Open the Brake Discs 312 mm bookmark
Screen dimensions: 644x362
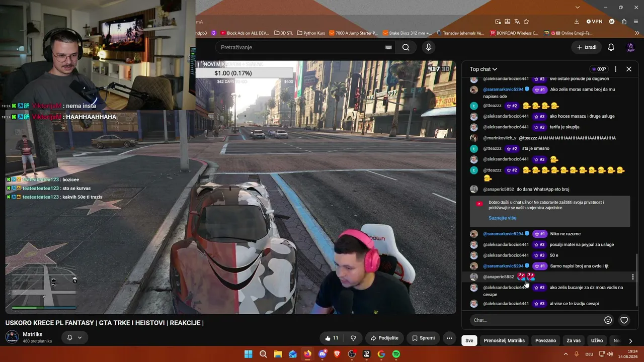pyautogui.click(x=407, y=33)
